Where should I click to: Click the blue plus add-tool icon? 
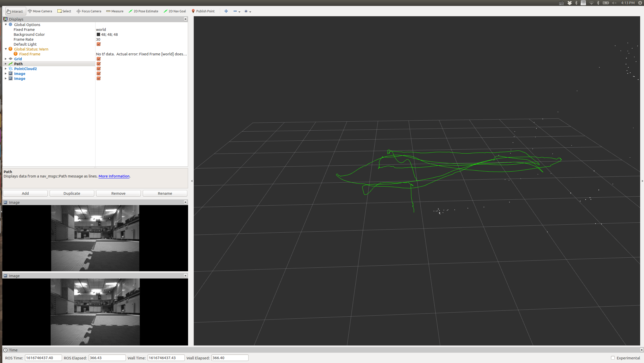click(226, 11)
